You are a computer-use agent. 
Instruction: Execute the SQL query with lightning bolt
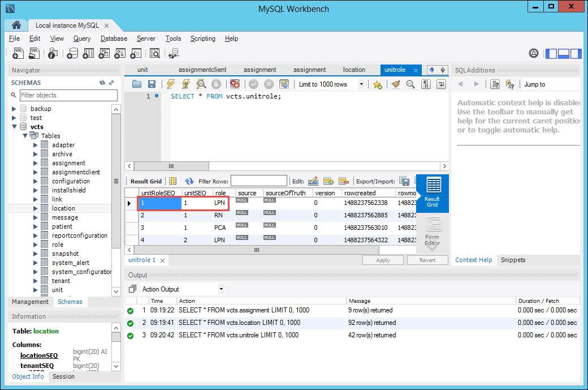(x=170, y=84)
